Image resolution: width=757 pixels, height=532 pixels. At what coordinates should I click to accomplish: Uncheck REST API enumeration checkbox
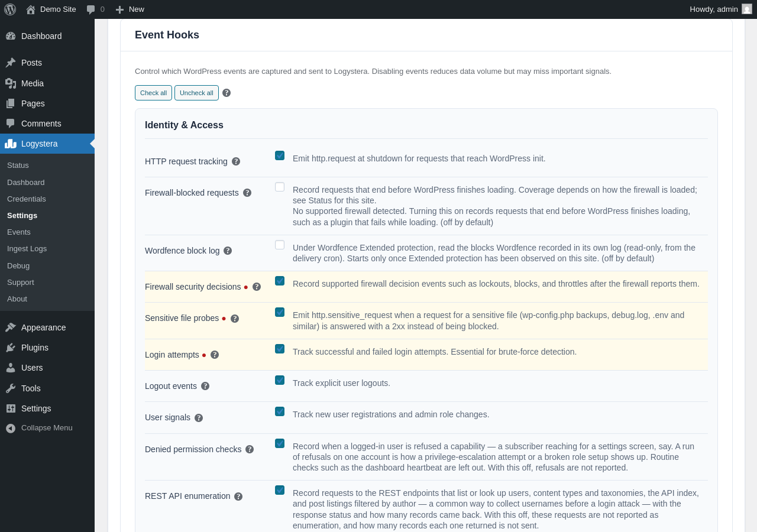point(280,490)
